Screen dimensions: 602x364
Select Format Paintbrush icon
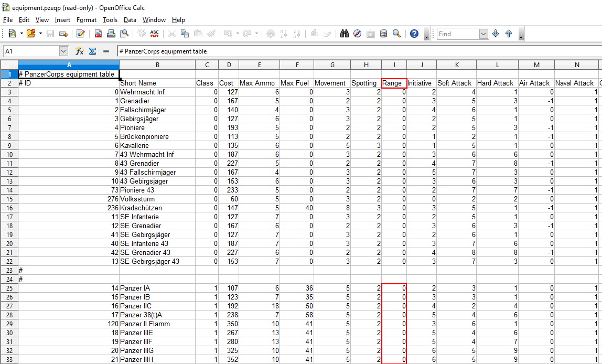point(211,34)
